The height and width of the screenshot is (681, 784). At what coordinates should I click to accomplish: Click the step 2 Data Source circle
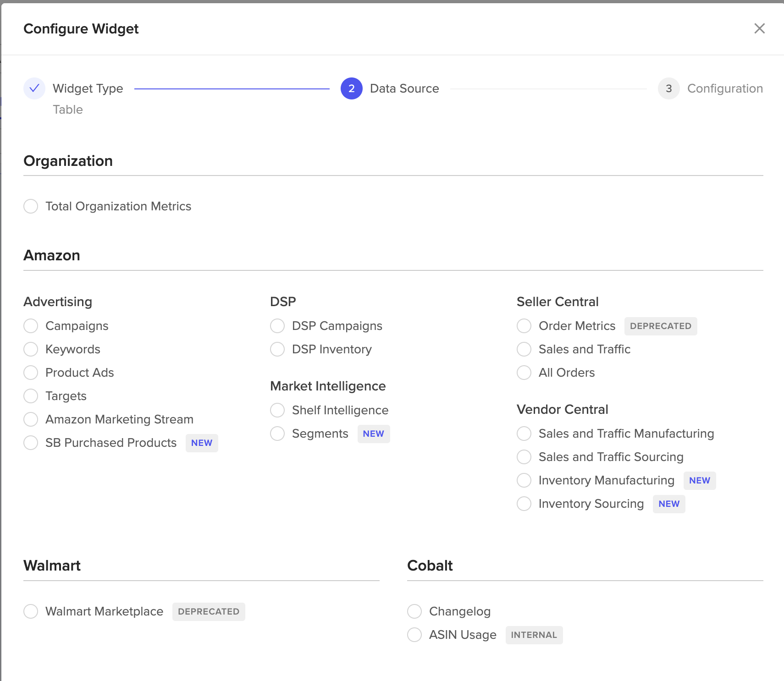click(x=352, y=88)
